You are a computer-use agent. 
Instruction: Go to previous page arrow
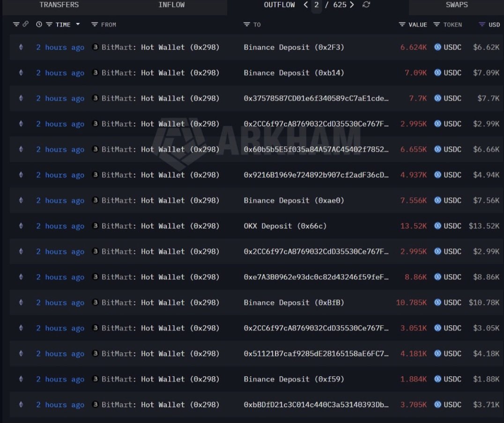point(306,5)
